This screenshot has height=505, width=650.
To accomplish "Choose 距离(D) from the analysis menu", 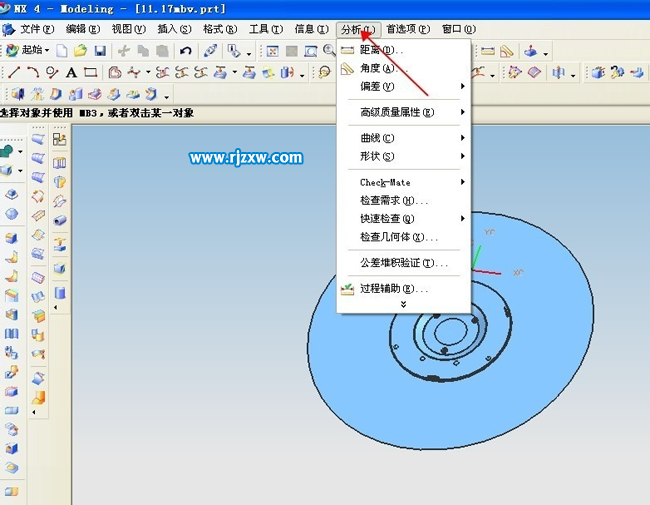I will click(x=403, y=50).
